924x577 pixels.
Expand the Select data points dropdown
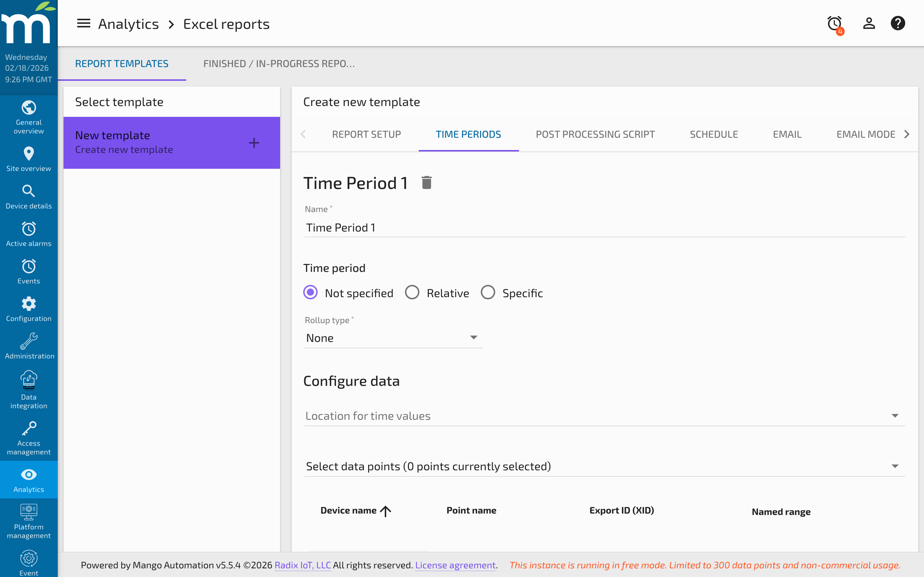605,466
